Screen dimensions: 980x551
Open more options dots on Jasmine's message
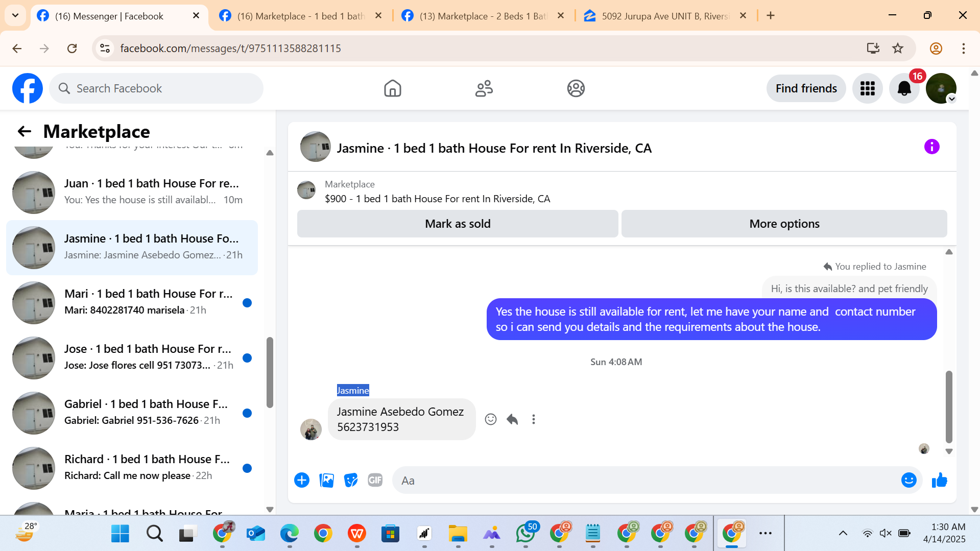[x=534, y=419]
